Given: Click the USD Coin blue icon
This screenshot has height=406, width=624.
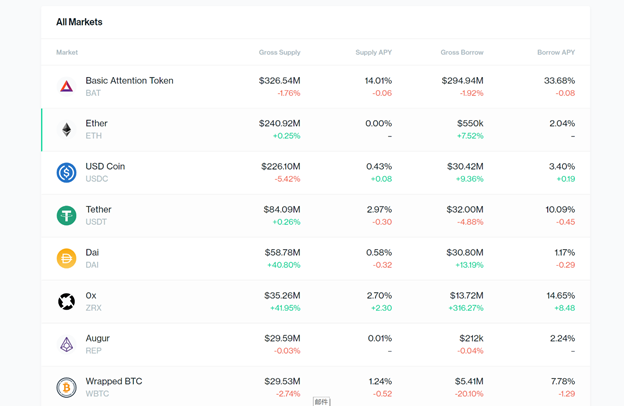Looking at the screenshot, I should (66, 173).
